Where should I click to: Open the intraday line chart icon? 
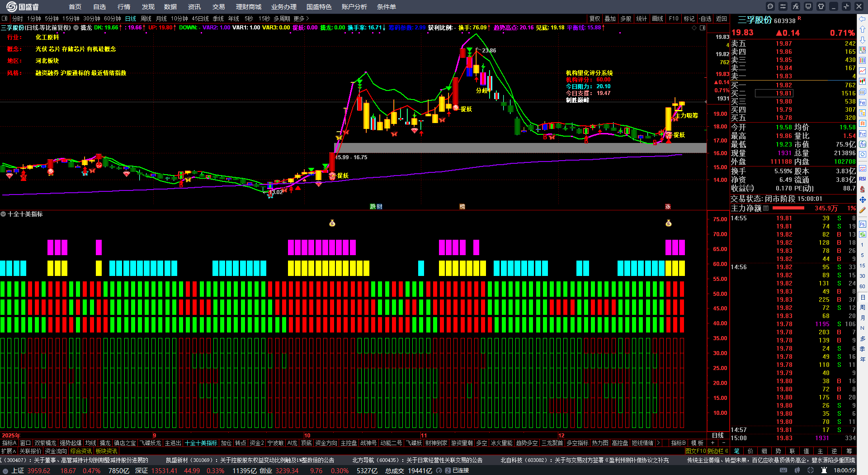point(863,71)
